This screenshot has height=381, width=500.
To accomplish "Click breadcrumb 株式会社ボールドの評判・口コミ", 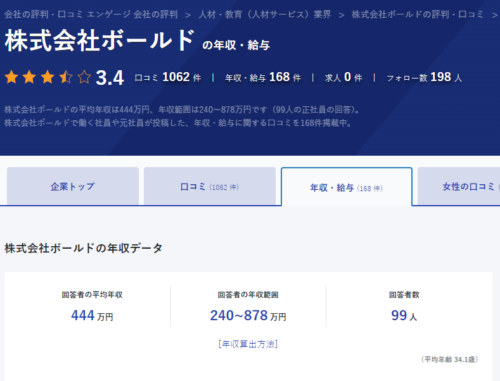I will click(417, 14).
